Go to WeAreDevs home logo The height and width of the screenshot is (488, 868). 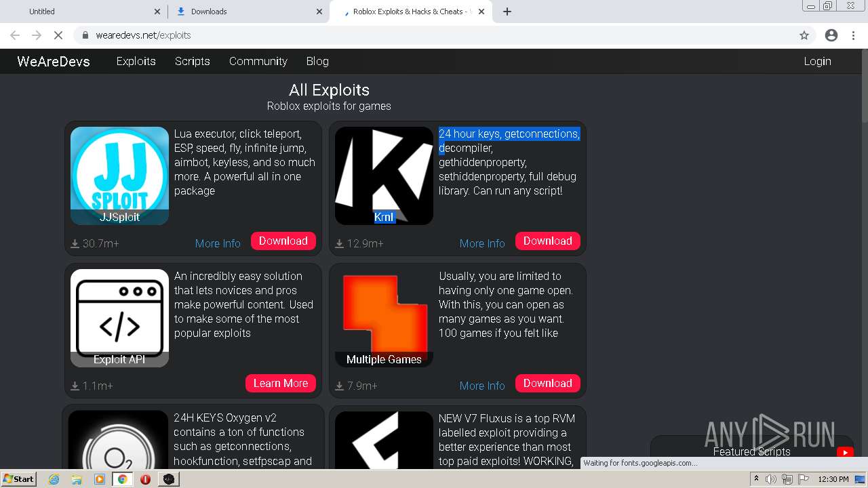54,62
